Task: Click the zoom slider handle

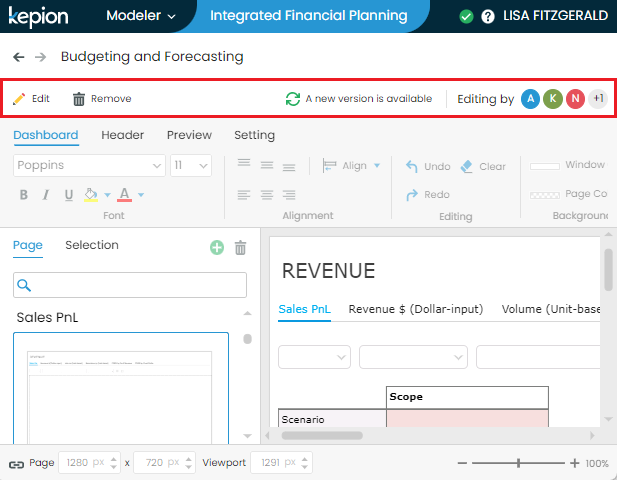Action: [x=519, y=463]
